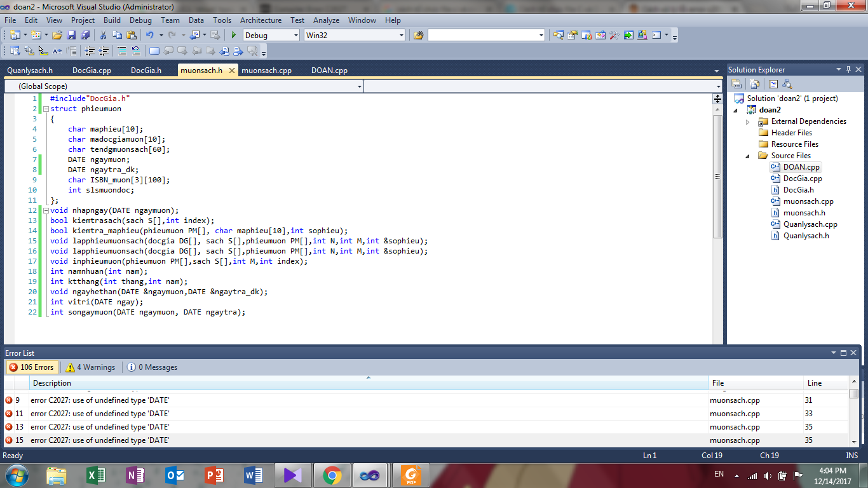Switch to the DOAN.cpp editor tab
Screen dimensions: 868x488
[329, 71]
